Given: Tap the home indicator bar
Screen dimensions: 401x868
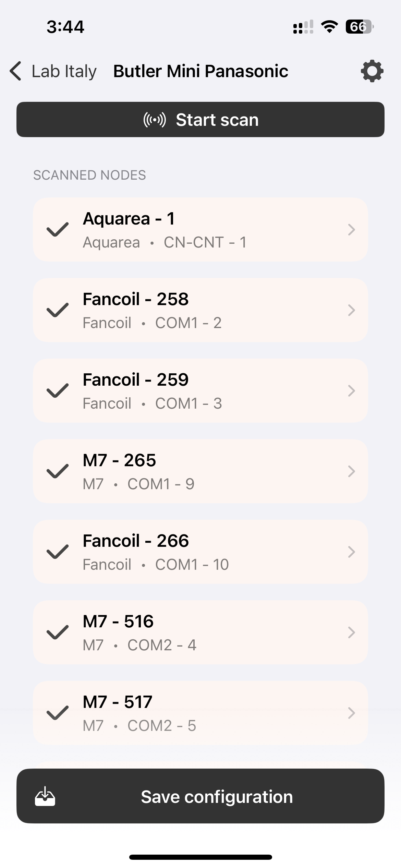Looking at the screenshot, I should (x=200, y=857).
